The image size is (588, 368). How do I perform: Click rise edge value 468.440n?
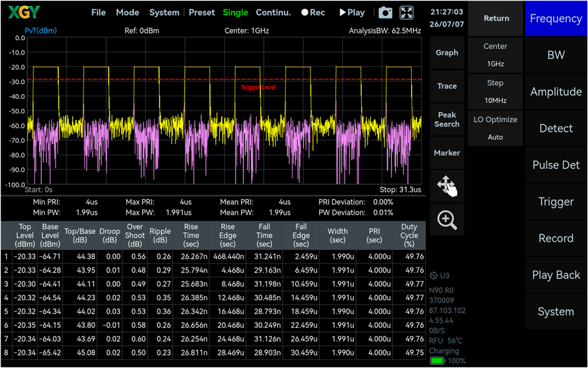tap(228, 257)
